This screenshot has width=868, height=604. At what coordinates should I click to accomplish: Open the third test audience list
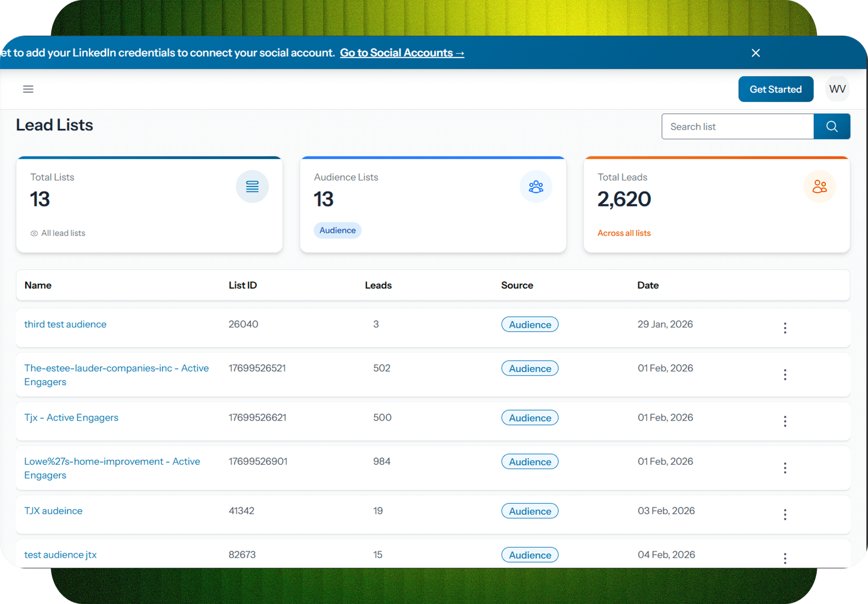pyautogui.click(x=66, y=324)
